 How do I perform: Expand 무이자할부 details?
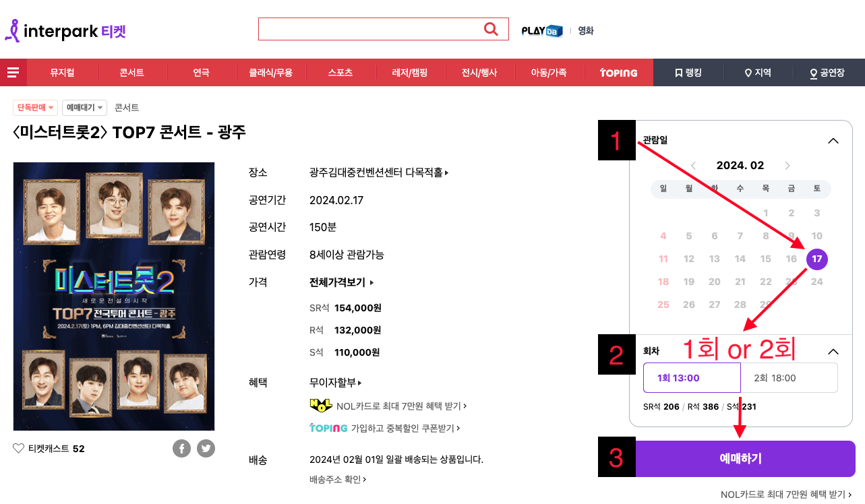point(336,383)
